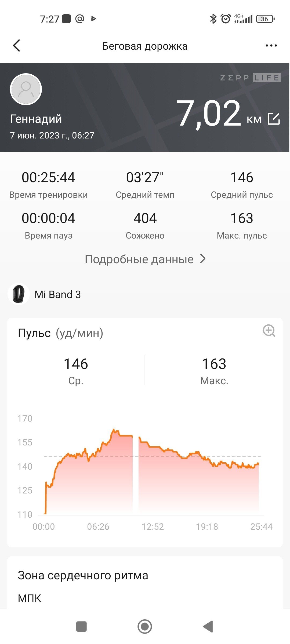
Task: Tap the Android home button
Action: point(145,627)
